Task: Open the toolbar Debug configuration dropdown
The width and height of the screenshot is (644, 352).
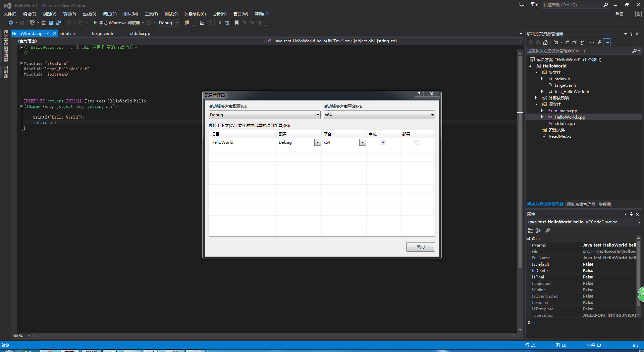Action: pos(169,23)
